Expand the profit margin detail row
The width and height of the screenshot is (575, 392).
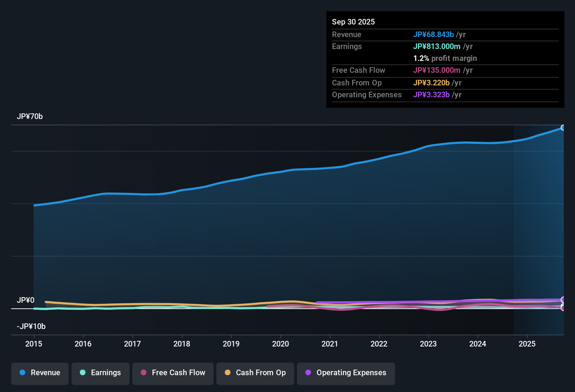coord(445,58)
